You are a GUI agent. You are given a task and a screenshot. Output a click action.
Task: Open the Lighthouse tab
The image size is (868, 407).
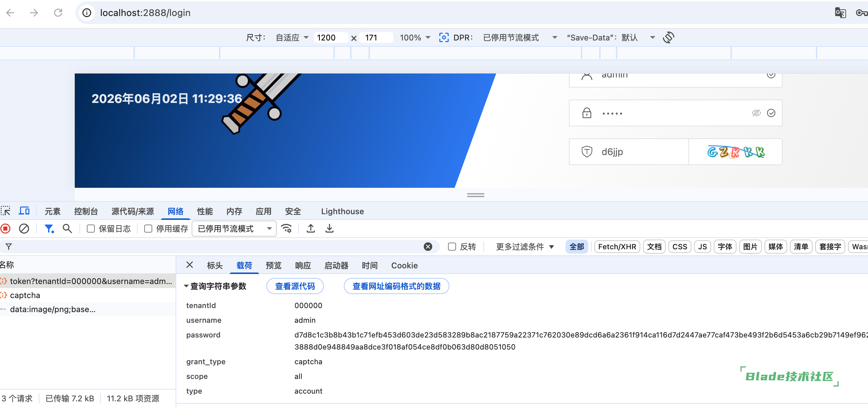point(342,211)
